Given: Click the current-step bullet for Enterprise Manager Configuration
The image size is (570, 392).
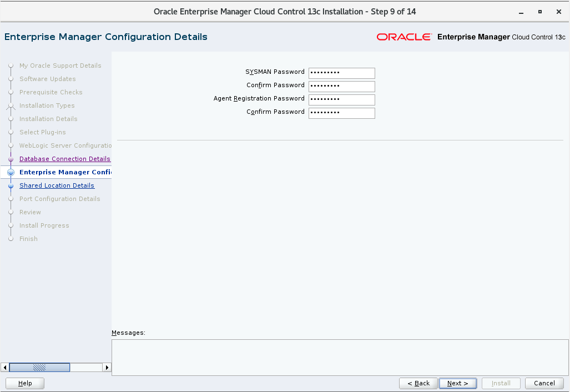Looking at the screenshot, I should (x=11, y=172).
